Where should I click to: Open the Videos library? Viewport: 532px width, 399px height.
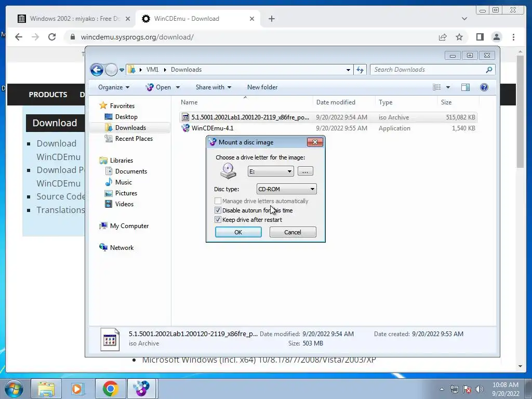click(124, 204)
